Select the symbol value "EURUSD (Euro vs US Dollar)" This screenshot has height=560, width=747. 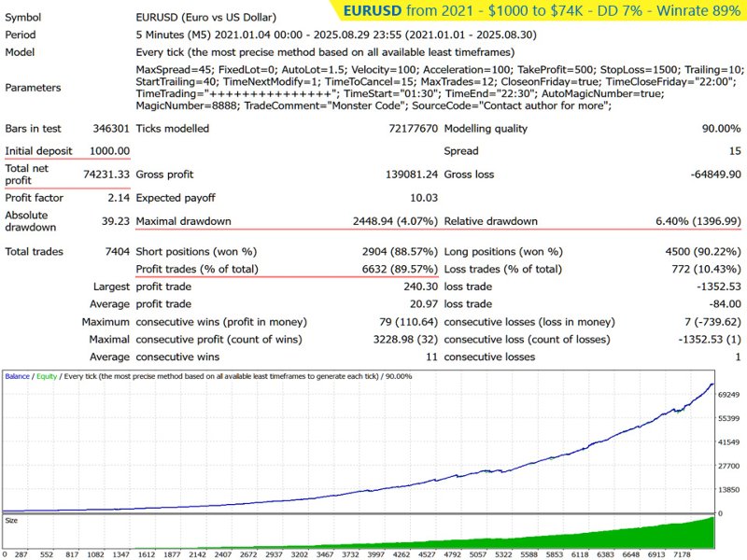coord(205,18)
